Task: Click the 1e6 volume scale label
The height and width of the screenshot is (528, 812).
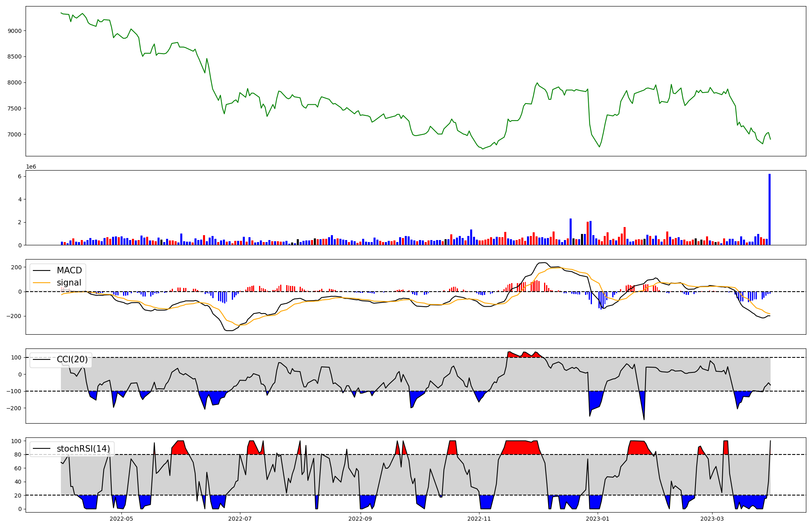Action: pos(31,167)
